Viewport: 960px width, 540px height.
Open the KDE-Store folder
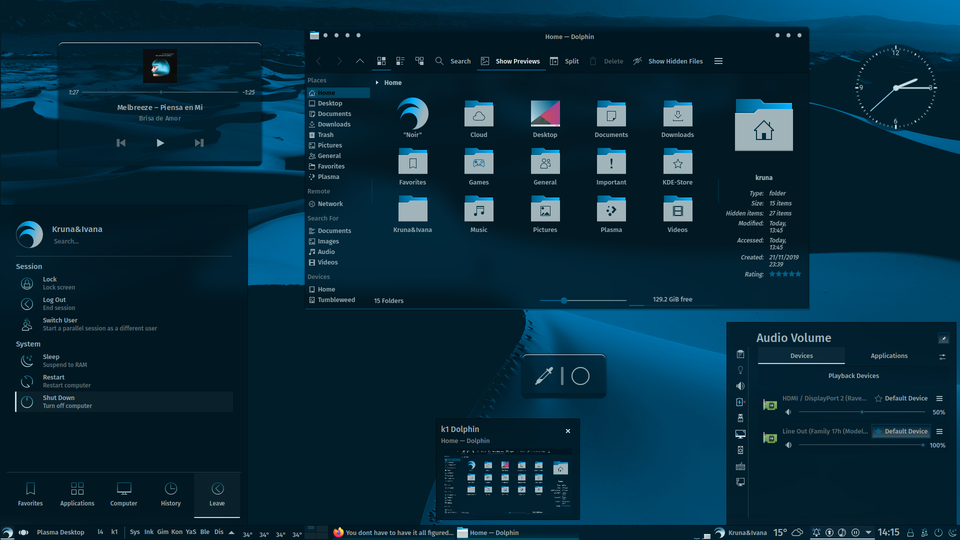pos(677,166)
